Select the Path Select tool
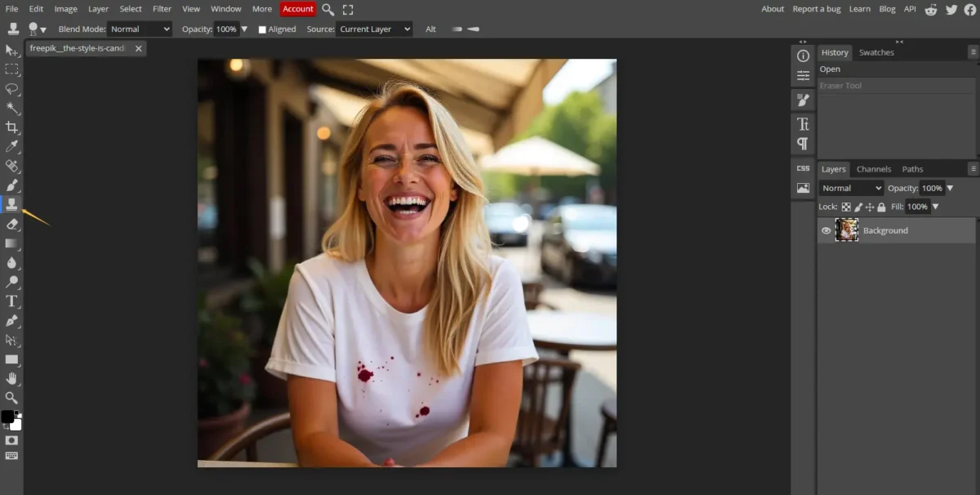The height and width of the screenshot is (495, 980). tap(11, 340)
